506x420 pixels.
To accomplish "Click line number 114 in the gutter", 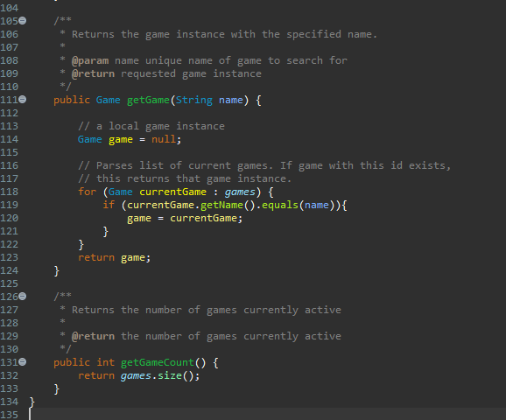I will pos(10,139).
